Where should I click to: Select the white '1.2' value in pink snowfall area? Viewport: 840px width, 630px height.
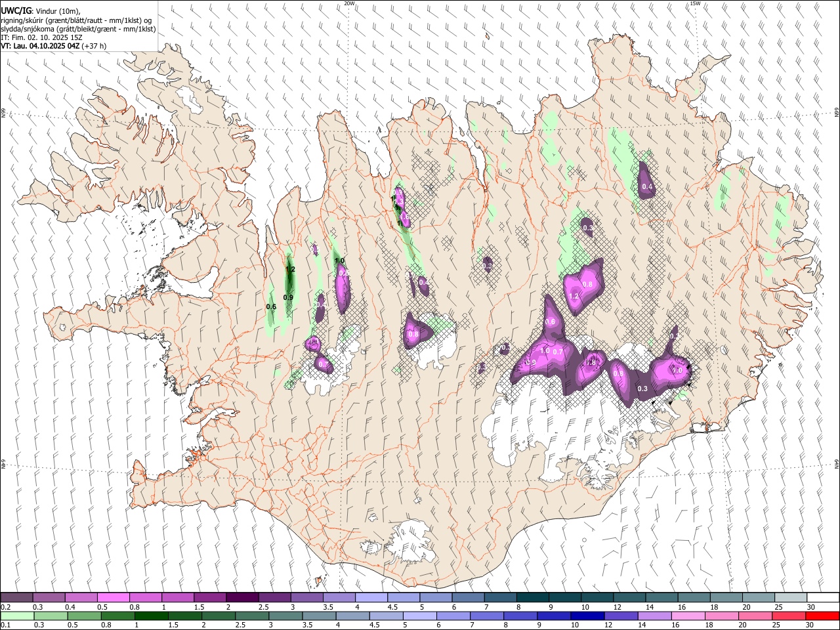(574, 297)
